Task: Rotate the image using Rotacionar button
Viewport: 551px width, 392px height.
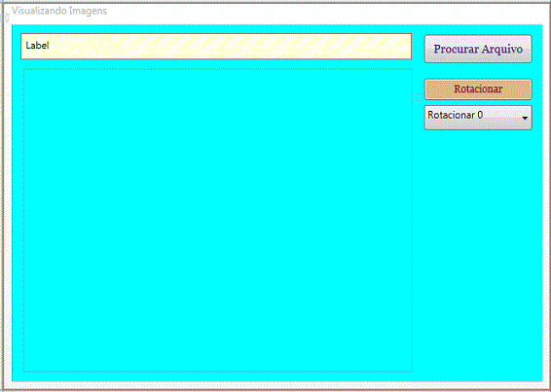Action: 478,89
